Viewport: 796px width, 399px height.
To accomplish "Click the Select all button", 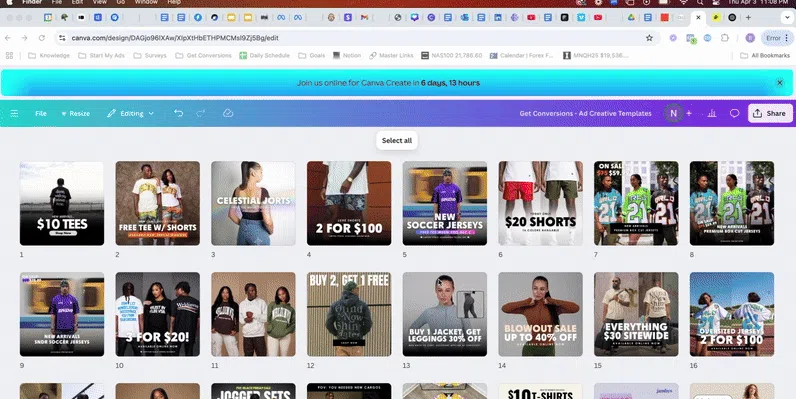I will tap(396, 141).
